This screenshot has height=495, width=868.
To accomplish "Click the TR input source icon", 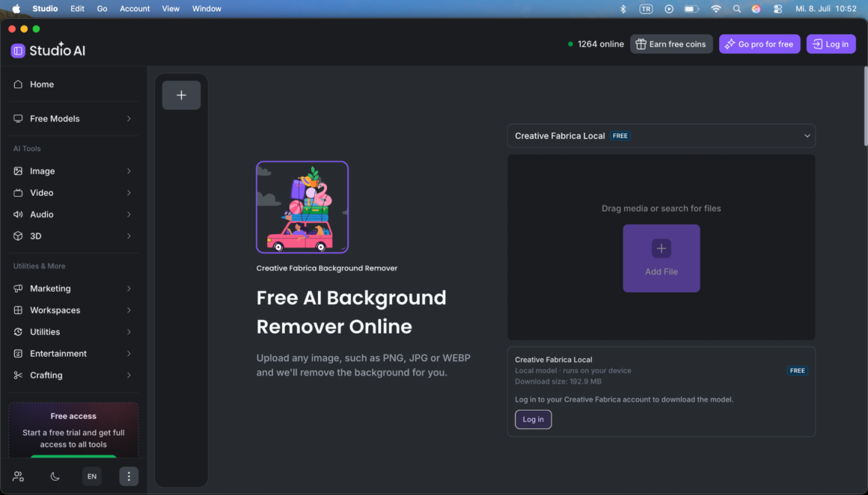I will point(646,9).
